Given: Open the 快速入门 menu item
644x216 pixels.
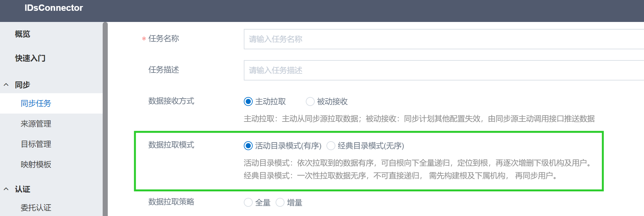Looking at the screenshot, I should pyautogui.click(x=30, y=58).
